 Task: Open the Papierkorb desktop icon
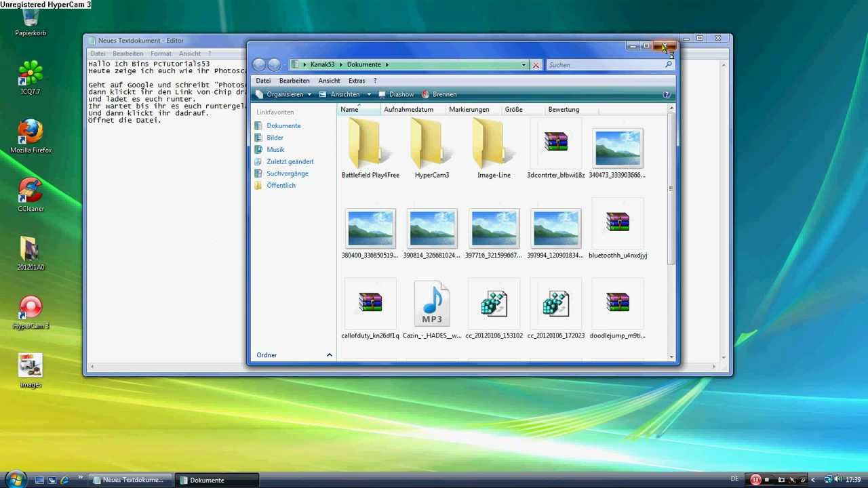31,20
